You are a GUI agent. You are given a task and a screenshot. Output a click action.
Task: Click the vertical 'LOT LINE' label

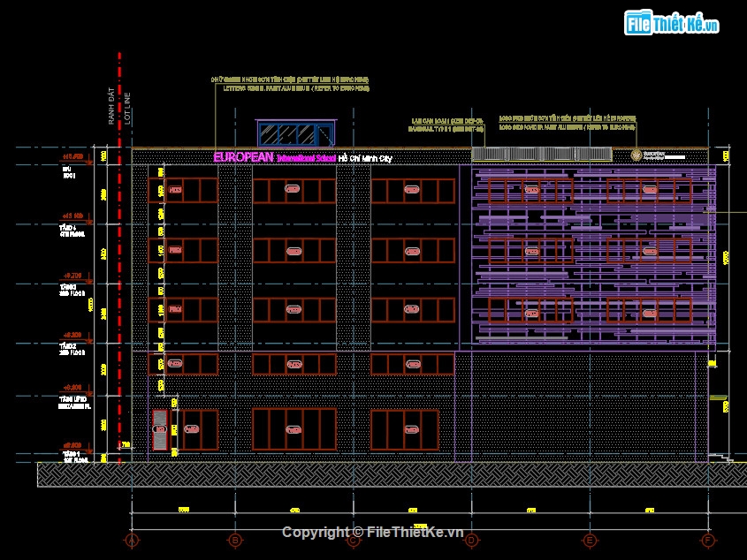coord(127,109)
